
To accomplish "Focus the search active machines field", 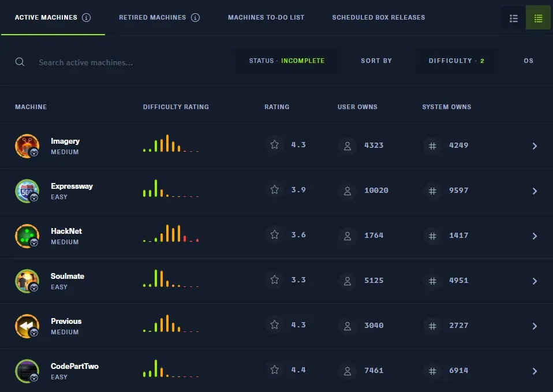I will click(127, 62).
